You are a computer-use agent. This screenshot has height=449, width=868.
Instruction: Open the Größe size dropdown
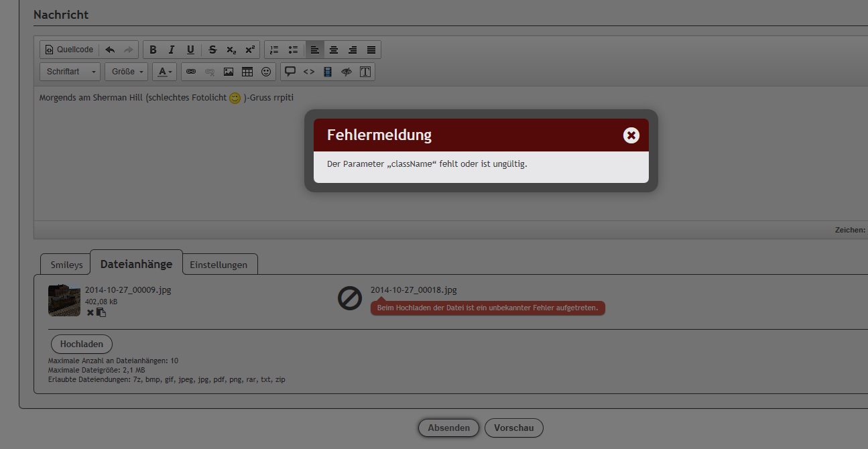coord(127,72)
